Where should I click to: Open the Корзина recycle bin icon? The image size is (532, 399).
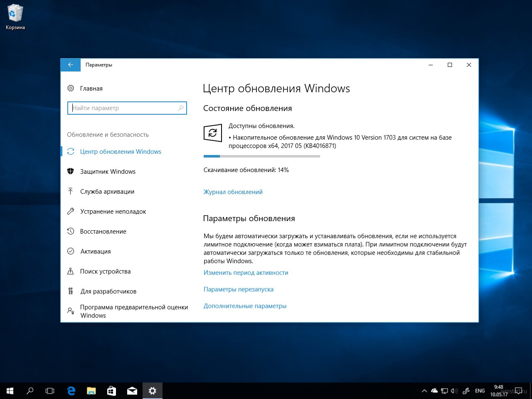pyautogui.click(x=15, y=17)
